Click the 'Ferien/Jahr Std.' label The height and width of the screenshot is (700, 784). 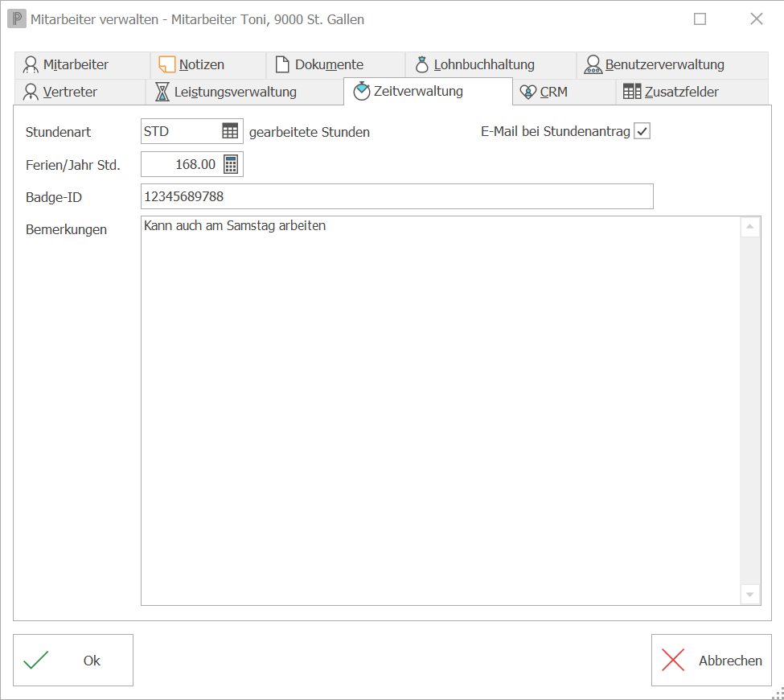point(73,165)
